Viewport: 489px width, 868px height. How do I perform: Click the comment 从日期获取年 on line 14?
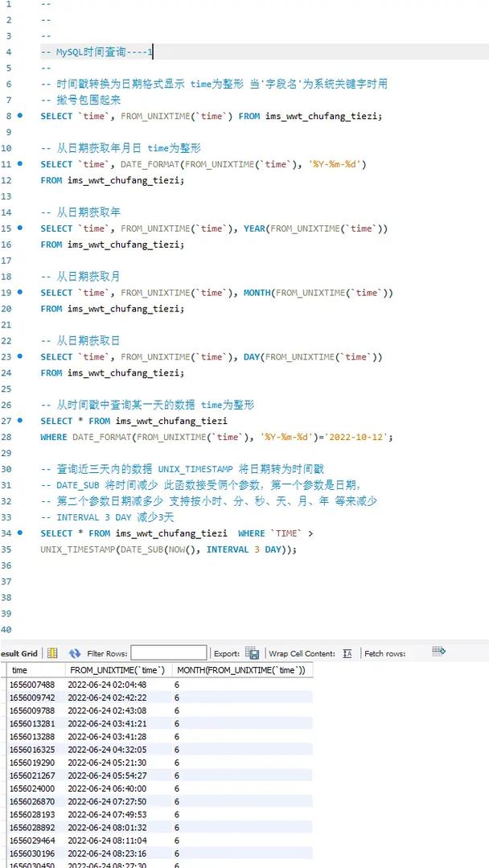point(88,212)
